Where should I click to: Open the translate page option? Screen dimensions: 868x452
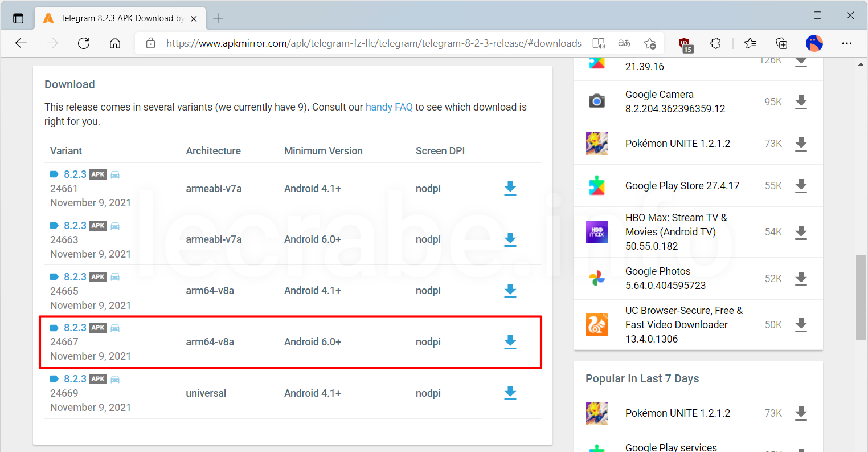coord(624,43)
